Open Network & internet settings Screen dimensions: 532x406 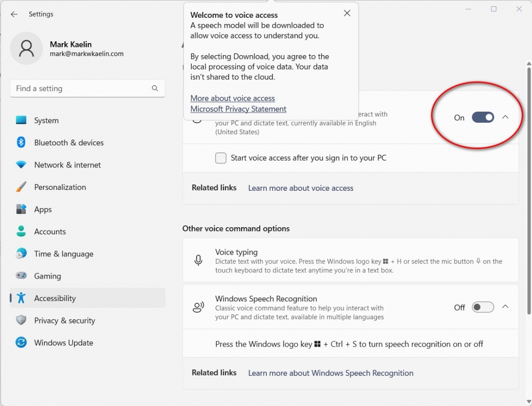[x=67, y=165]
